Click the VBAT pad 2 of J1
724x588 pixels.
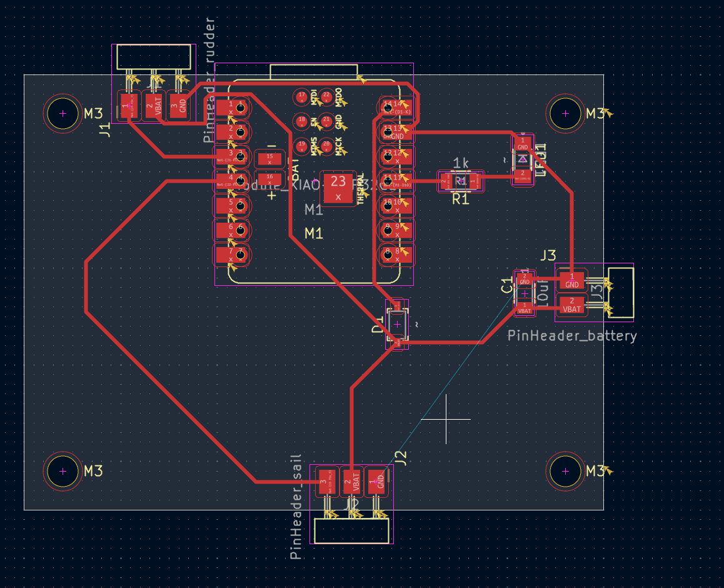pyautogui.click(x=153, y=106)
